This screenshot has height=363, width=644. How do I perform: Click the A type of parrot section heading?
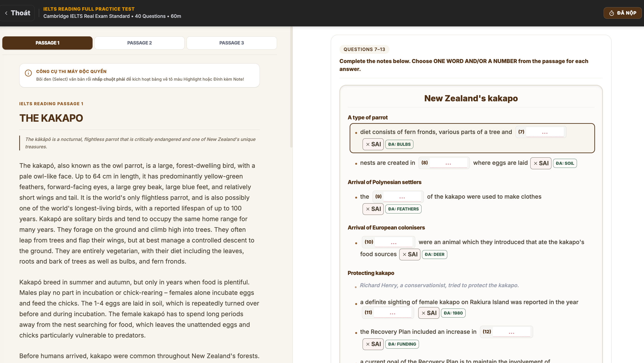(367, 118)
